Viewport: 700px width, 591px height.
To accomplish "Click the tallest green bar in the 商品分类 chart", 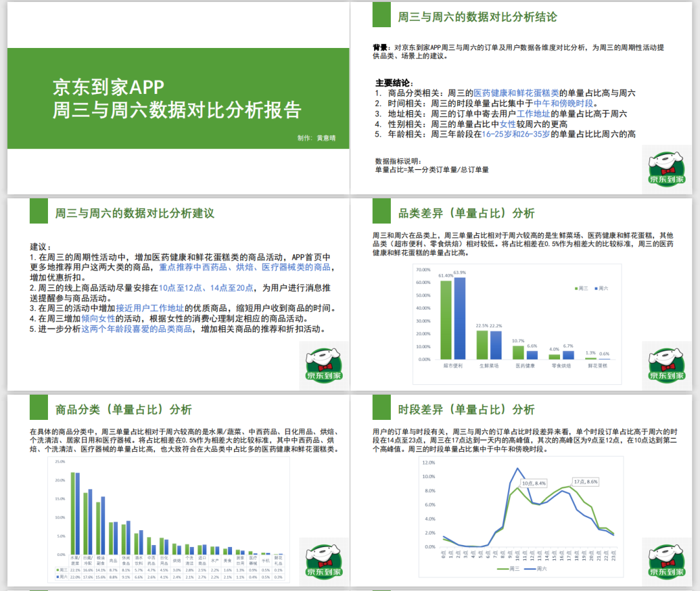I will pyautogui.click(x=73, y=513).
